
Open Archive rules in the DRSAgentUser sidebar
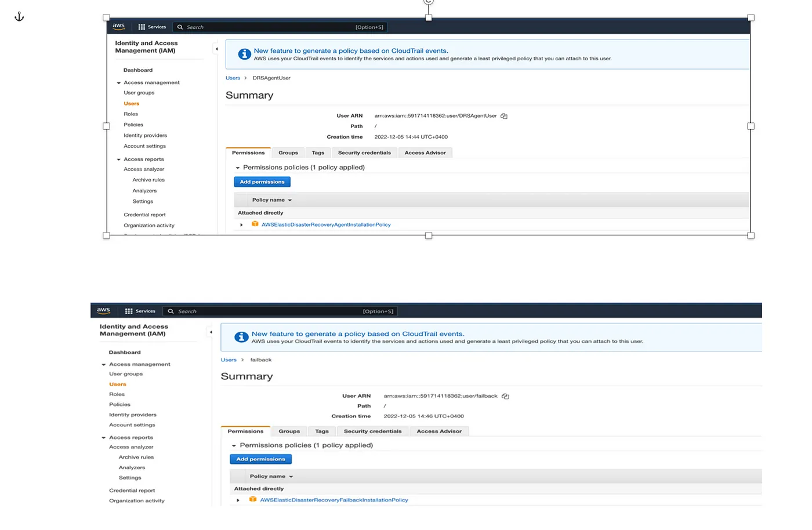148,180
